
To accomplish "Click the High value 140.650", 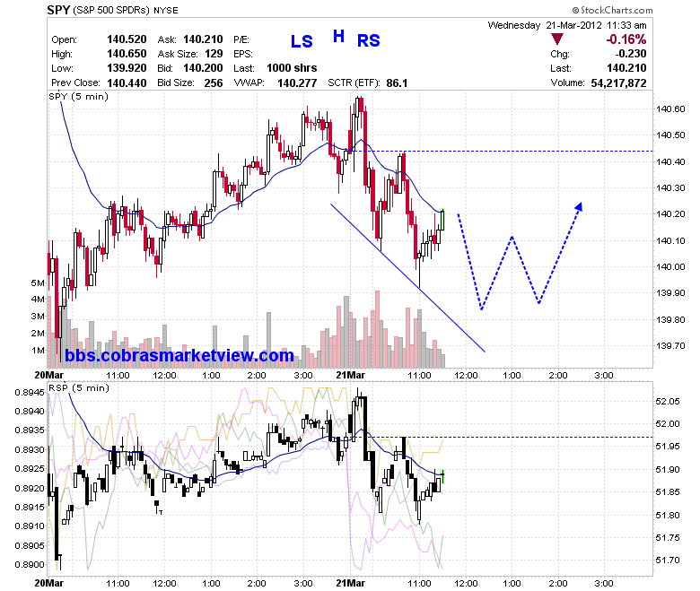I will point(127,54).
